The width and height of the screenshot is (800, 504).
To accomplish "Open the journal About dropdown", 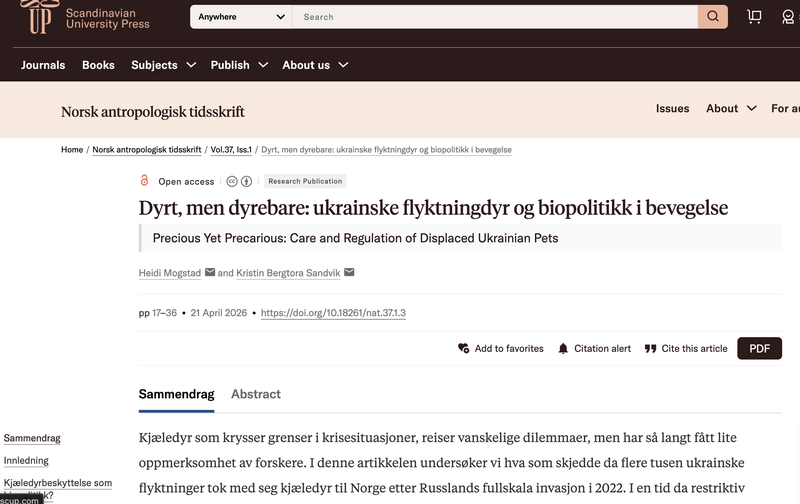I will pyautogui.click(x=730, y=109).
